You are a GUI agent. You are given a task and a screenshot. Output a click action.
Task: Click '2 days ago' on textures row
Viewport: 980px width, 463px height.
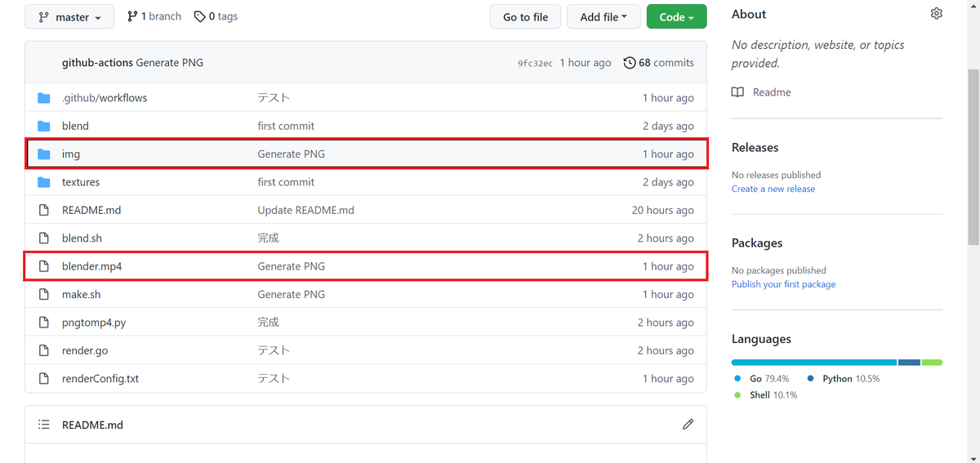[668, 182]
